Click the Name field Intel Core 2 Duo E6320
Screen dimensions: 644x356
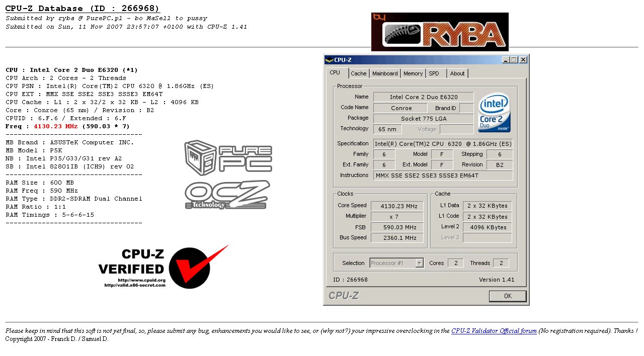(424, 97)
